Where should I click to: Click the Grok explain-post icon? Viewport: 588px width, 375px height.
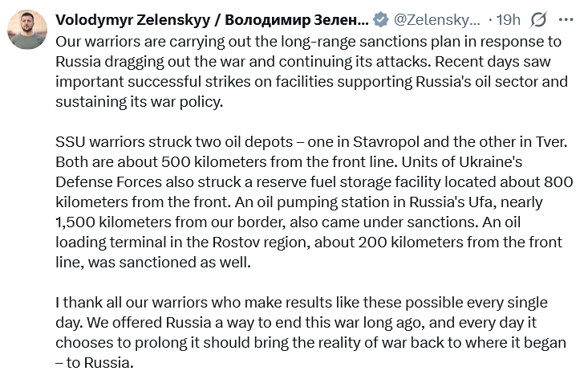[x=538, y=19]
